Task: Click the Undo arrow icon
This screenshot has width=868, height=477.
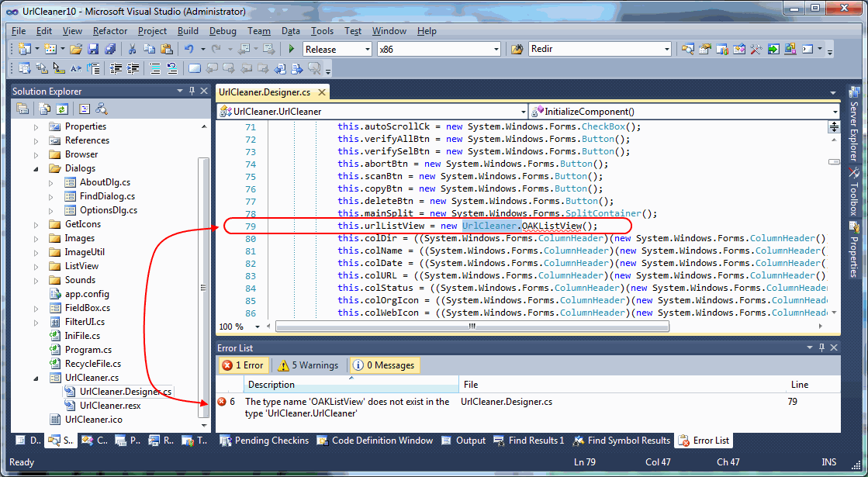Action: 189,49
